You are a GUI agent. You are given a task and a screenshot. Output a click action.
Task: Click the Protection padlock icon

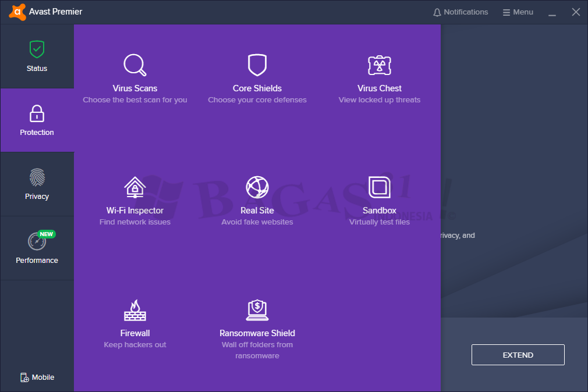(x=37, y=113)
